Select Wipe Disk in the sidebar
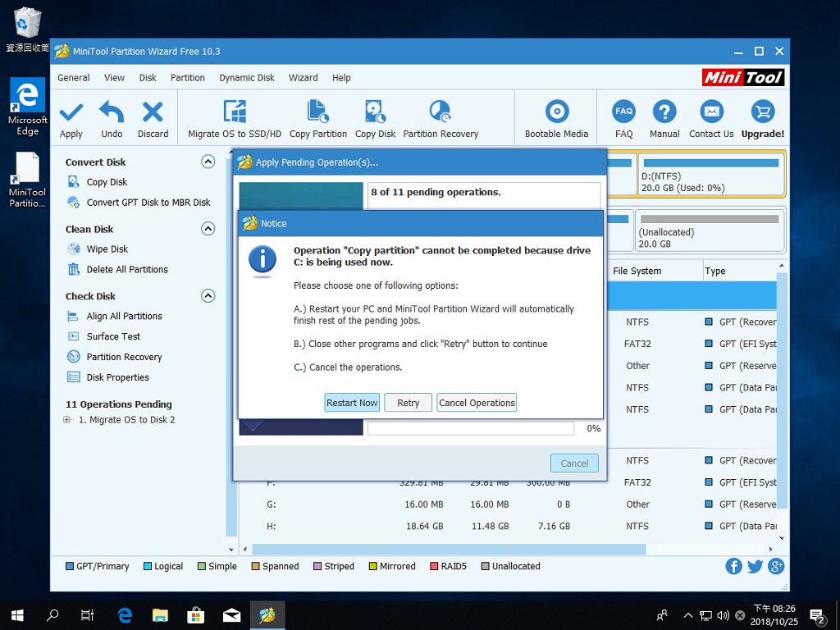840x630 pixels. [x=107, y=249]
